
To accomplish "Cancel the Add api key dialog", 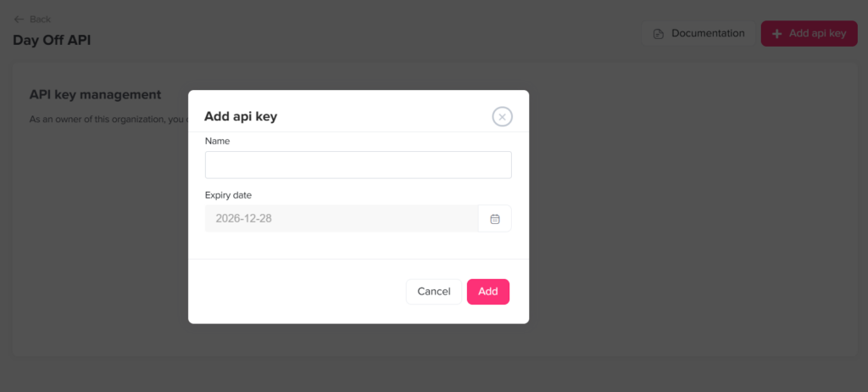I will pyautogui.click(x=433, y=292).
